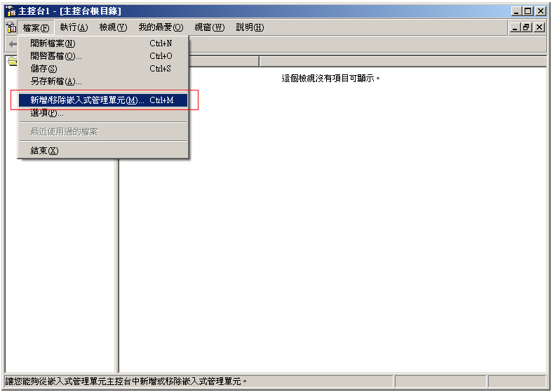552x392 pixels.
Task: Select the folder icon in the tree pane
Action: 13,62
